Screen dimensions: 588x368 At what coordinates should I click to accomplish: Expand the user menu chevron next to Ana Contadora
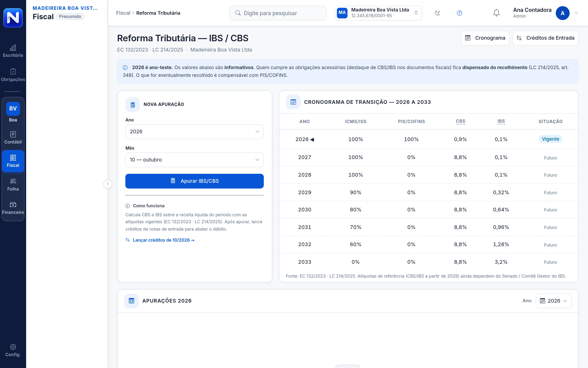(576, 13)
